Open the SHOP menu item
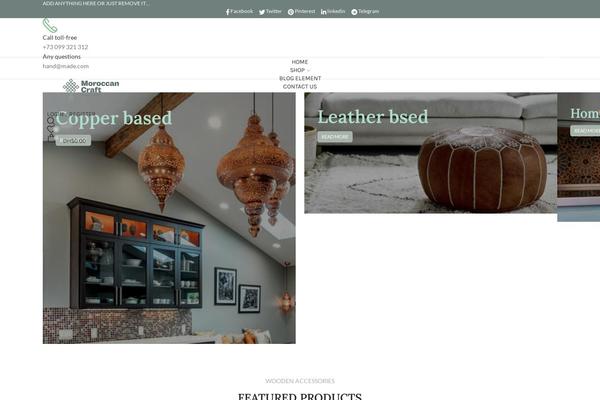This screenshot has width=600, height=400. click(x=297, y=70)
